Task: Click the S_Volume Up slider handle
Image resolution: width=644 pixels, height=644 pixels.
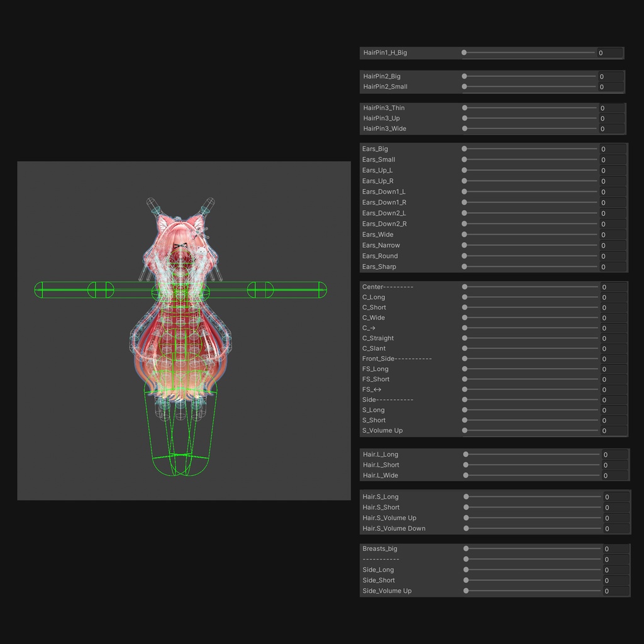Action: [x=465, y=430]
